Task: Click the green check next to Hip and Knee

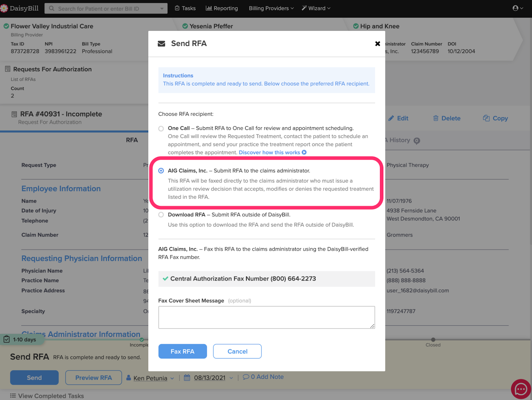Action: [356, 26]
